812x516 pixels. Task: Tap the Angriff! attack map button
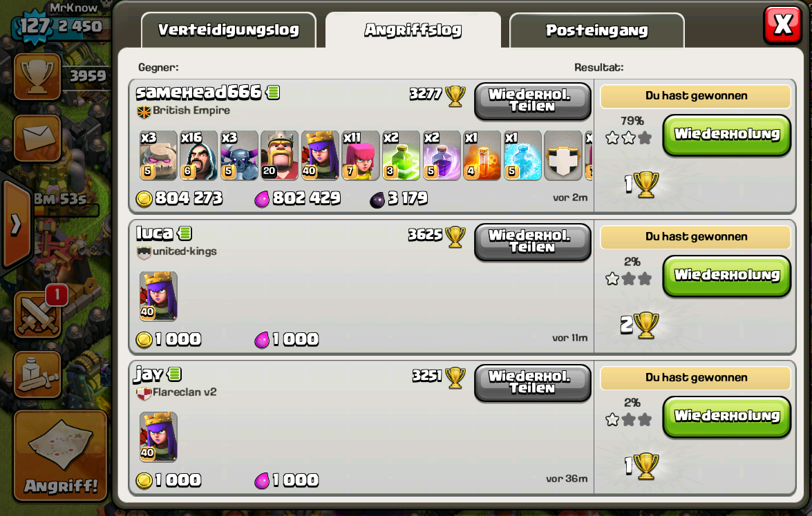[x=61, y=456]
